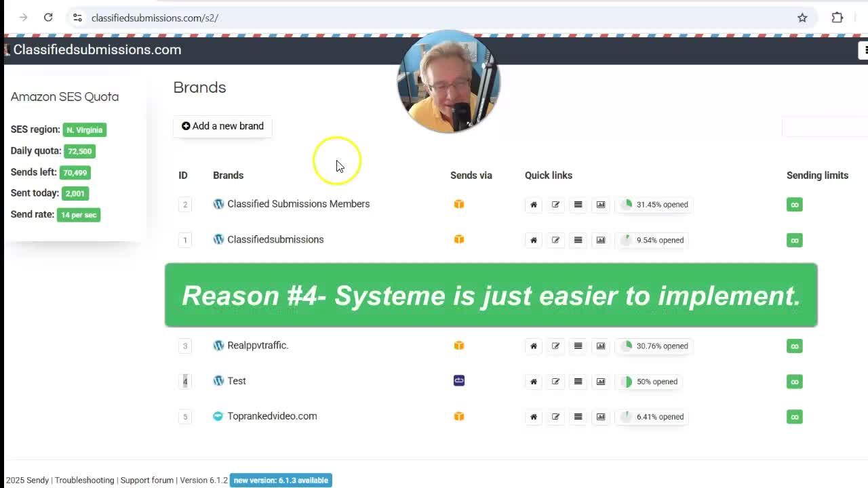The height and width of the screenshot is (488, 868).
Task: Open Classified Submissions Members brand link
Action: click(x=298, y=204)
